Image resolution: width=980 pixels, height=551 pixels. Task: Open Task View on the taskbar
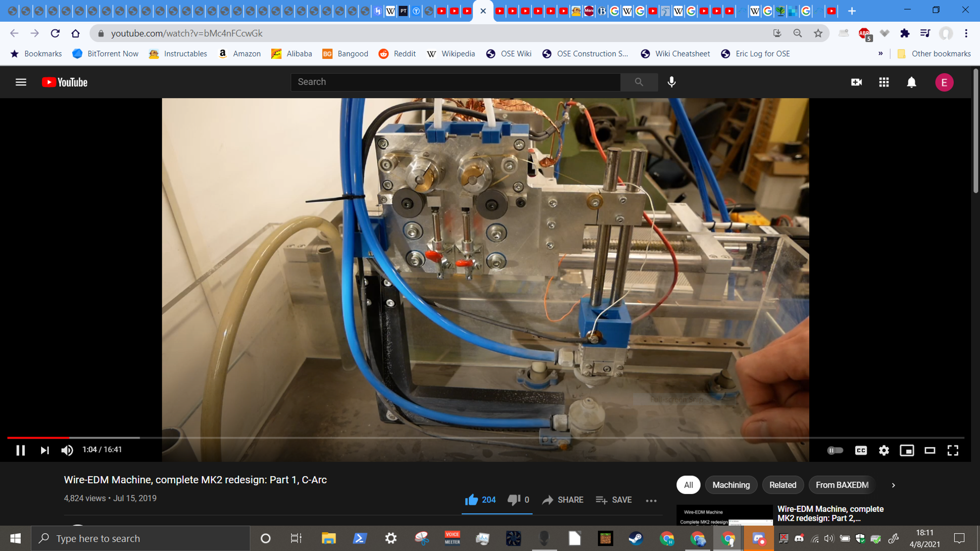(296, 538)
